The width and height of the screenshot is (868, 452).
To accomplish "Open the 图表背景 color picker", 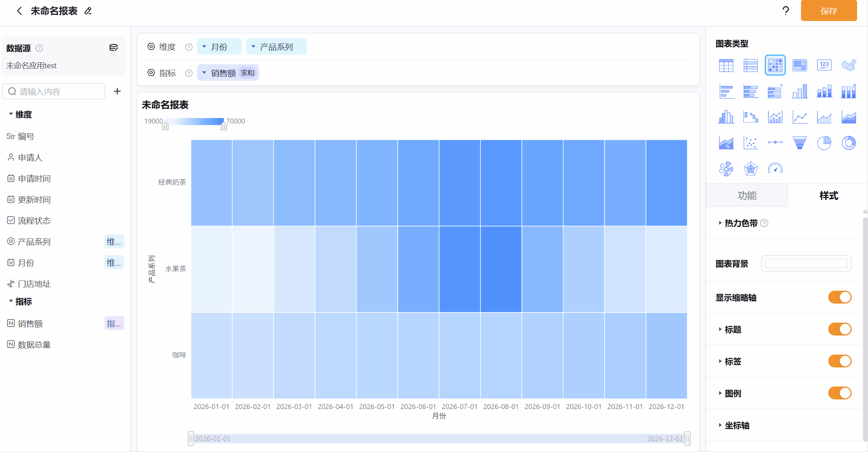I will (806, 264).
